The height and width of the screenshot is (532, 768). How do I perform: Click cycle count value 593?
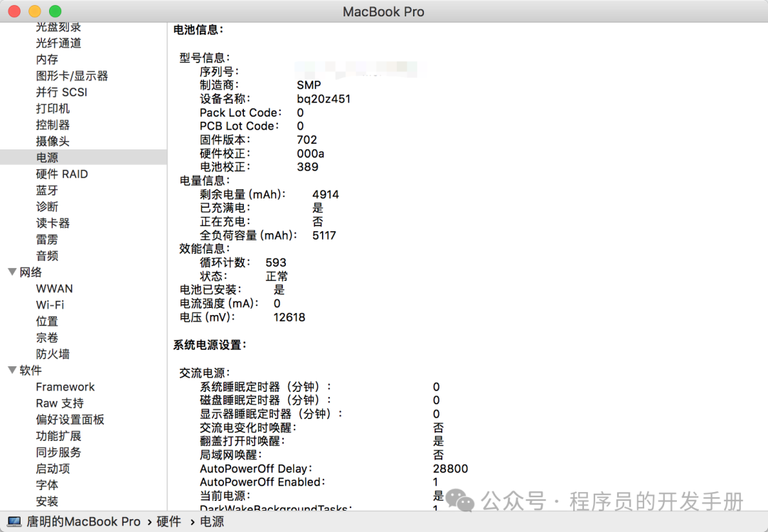[276, 262]
